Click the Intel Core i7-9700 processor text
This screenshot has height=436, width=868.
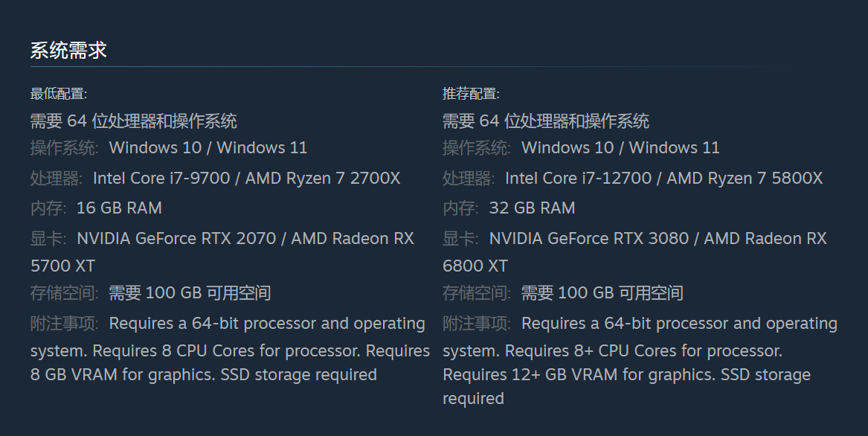click(161, 178)
